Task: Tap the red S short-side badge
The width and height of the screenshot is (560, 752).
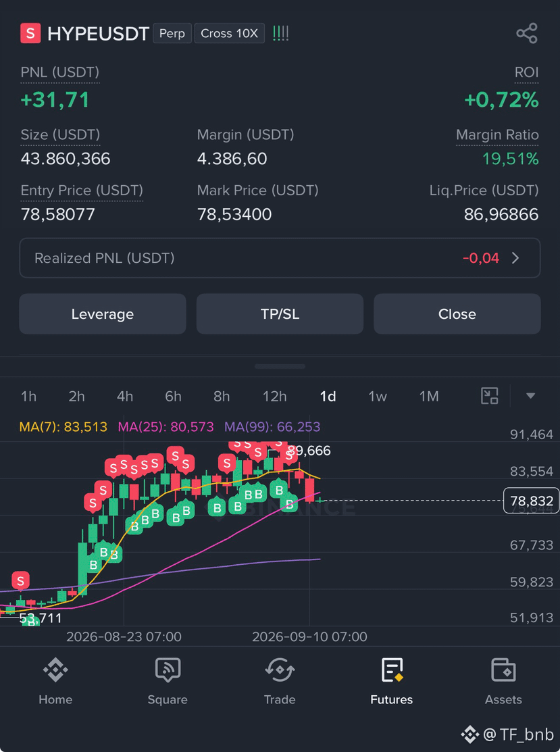Action: coord(30,33)
